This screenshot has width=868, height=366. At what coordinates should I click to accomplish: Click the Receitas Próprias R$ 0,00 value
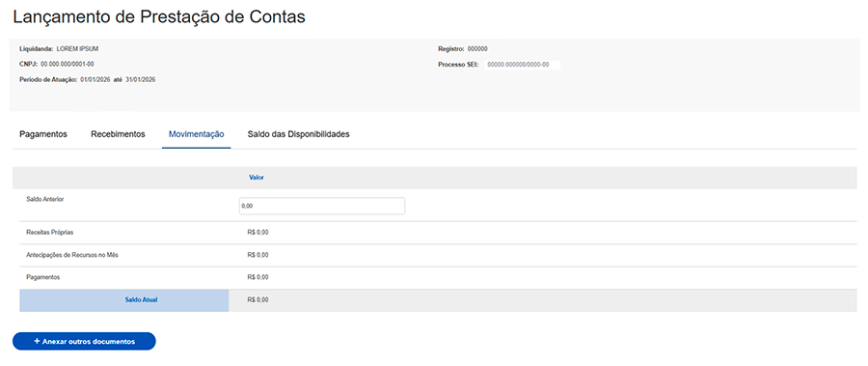click(x=258, y=233)
